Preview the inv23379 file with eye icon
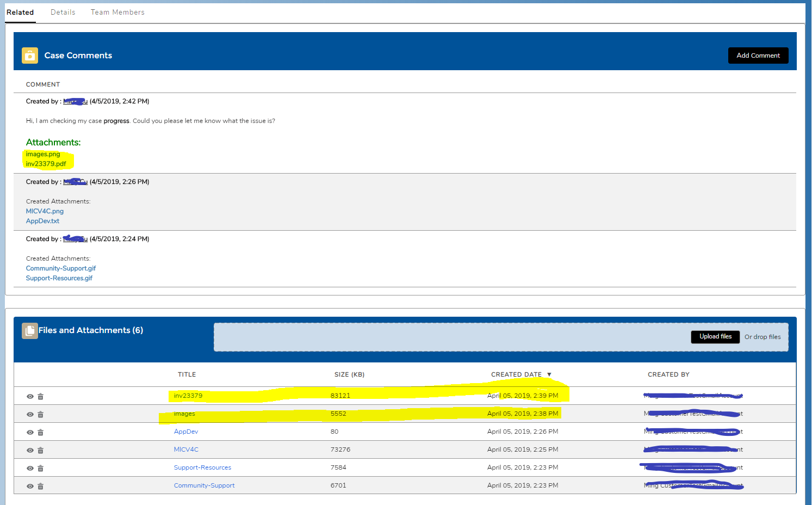The height and width of the screenshot is (505, 812). 30,397
